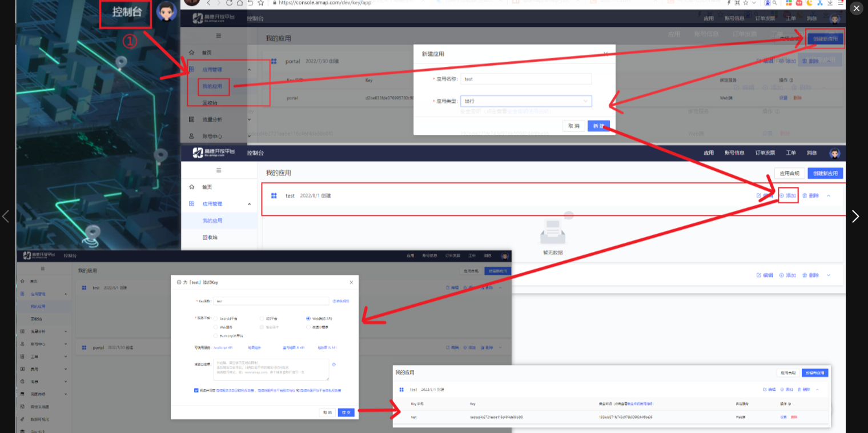Select the Web服务 radio button
868x433 pixels.
click(216, 327)
